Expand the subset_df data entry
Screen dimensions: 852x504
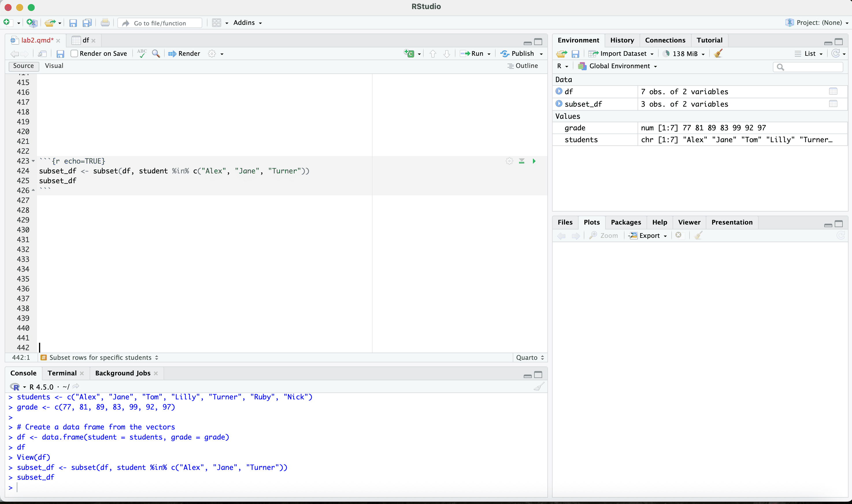pyautogui.click(x=559, y=103)
